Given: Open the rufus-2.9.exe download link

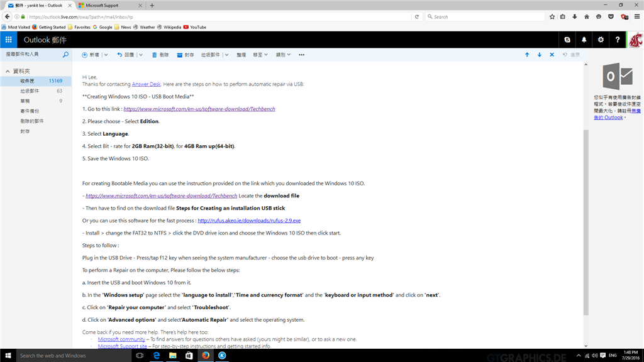Looking at the screenshot, I should tap(249, 221).
